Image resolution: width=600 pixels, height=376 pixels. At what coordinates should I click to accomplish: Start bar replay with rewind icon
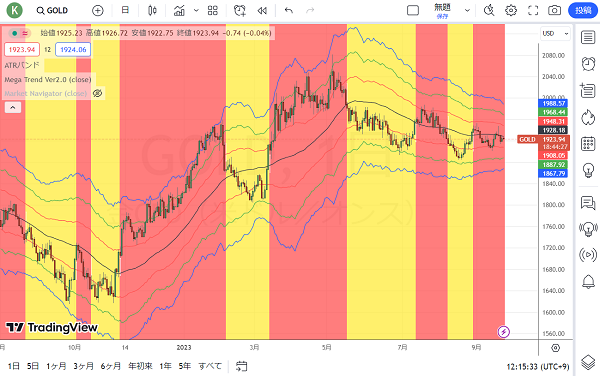[x=262, y=11]
